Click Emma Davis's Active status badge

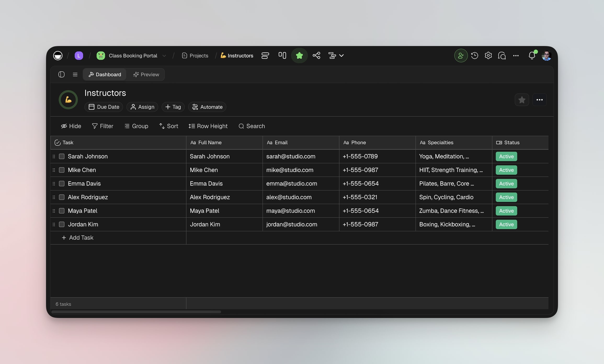[x=506, y=184]
